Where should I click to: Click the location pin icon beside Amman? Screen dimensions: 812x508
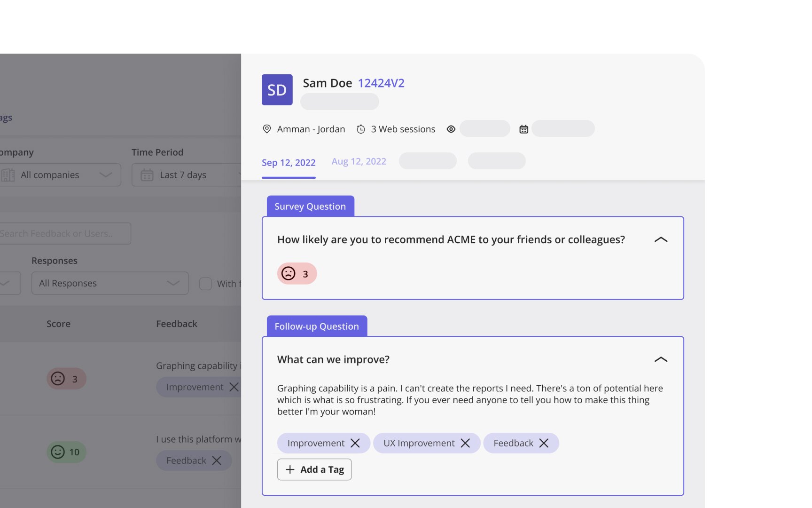click(266, 129)
